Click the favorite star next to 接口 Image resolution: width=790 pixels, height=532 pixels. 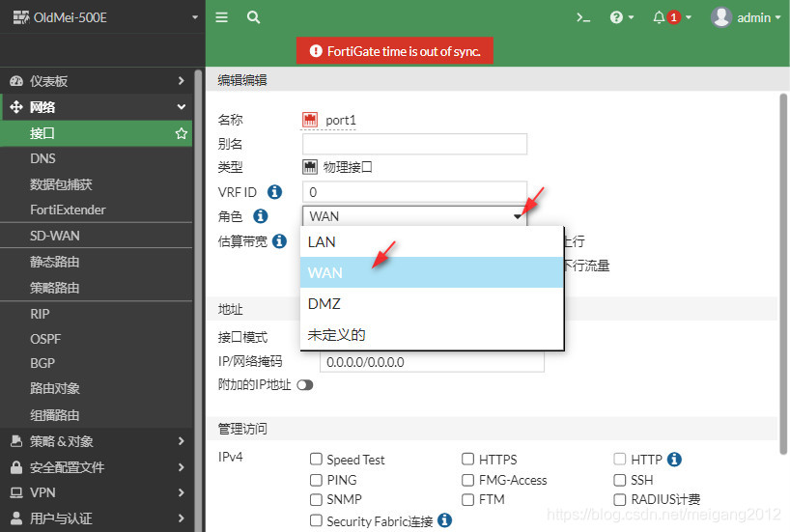click(x=181, y=133)
